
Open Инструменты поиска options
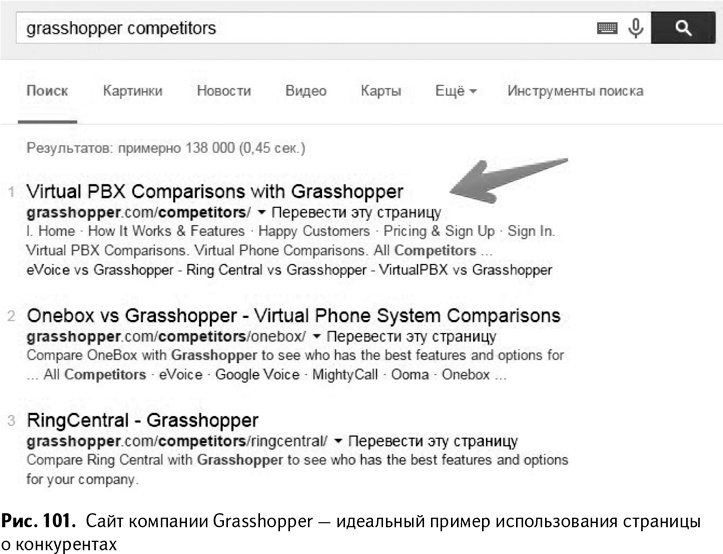(x=575, y=91)
